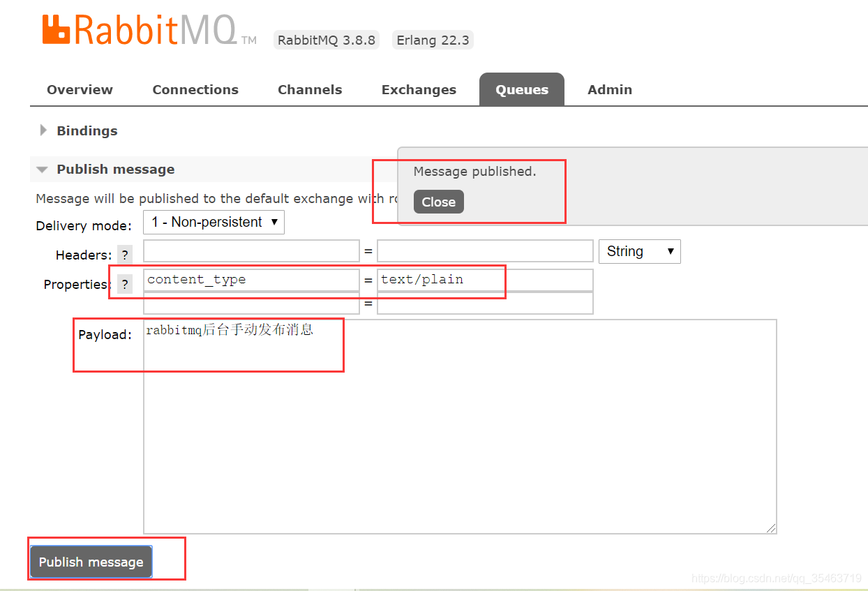Click the RabbitMQ 3.8.8 version badge
The width and height of the screenshot is (868, 591).
[326, 40]
